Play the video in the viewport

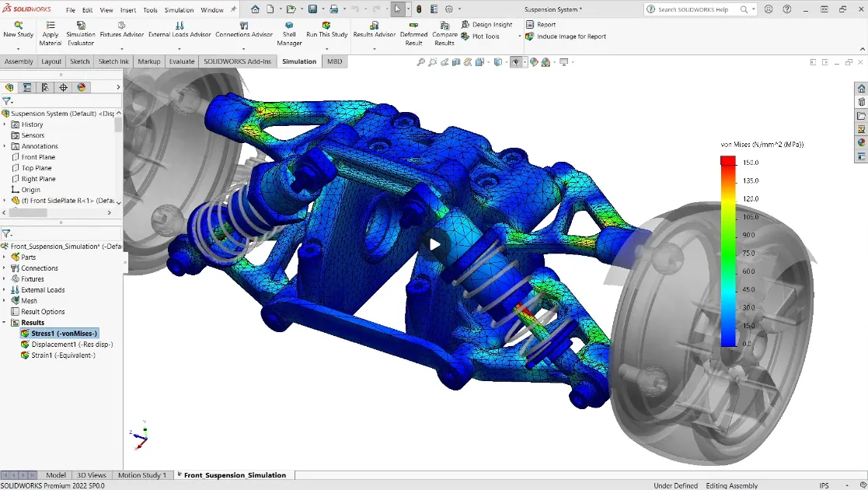pos(434,244)
